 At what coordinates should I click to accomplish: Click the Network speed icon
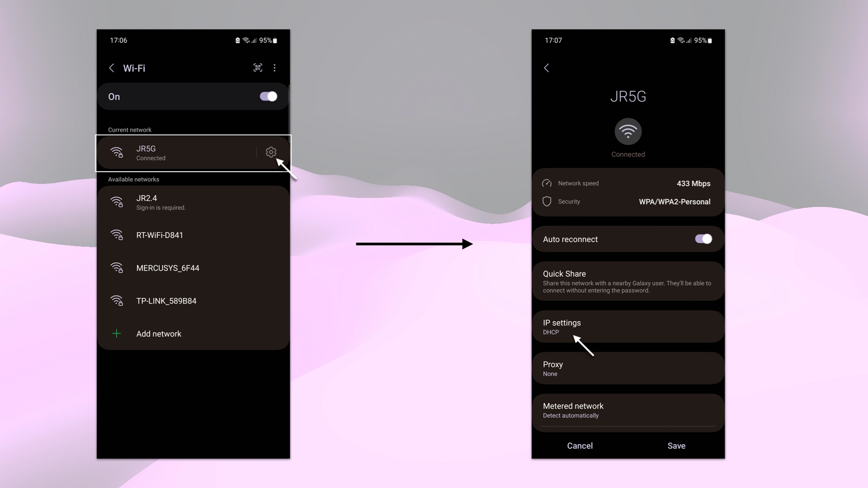click(547, 183)
